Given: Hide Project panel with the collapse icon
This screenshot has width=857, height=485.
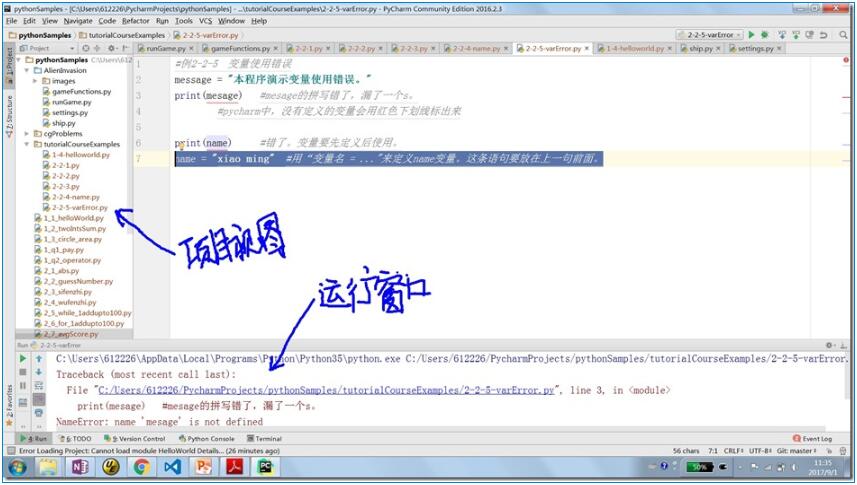Looking at the screenshot, I should 125,48.
